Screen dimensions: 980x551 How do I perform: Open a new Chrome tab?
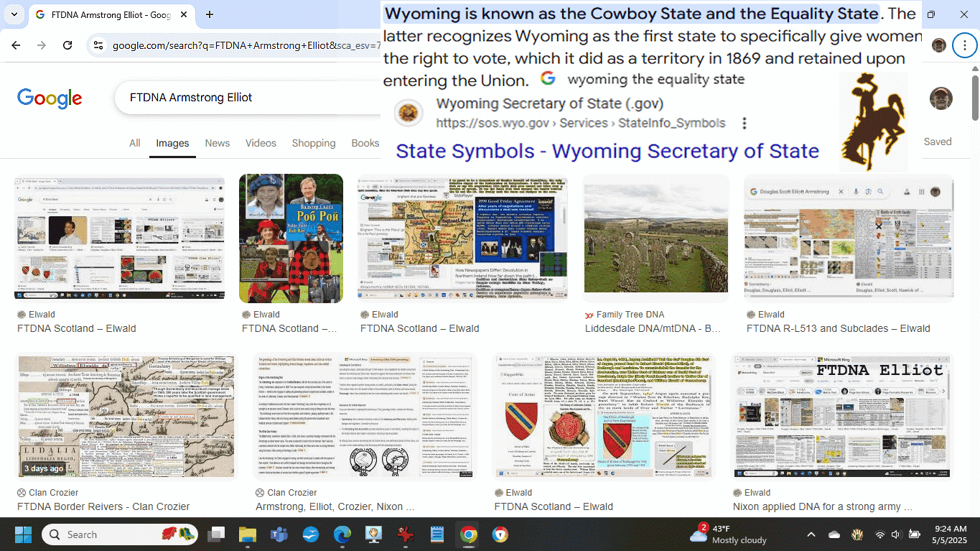210,14
